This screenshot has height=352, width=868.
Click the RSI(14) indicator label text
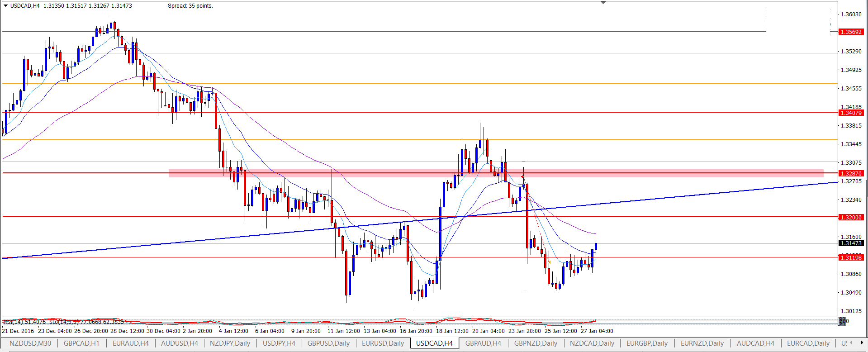(24, 322)
